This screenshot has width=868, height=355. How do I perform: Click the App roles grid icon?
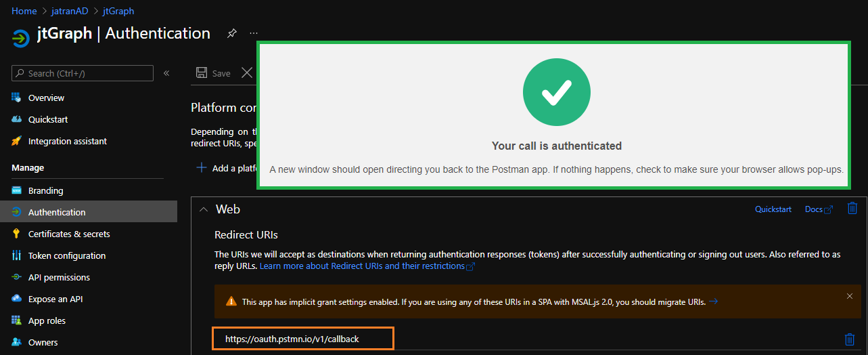16,320
